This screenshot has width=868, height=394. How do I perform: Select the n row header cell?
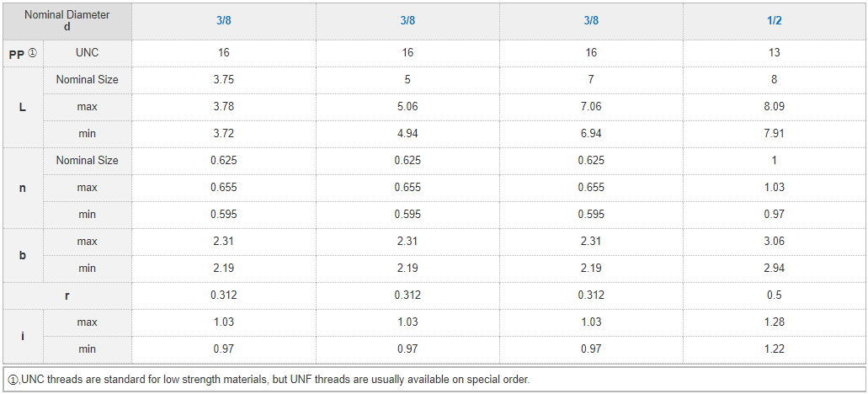[22, 188]
